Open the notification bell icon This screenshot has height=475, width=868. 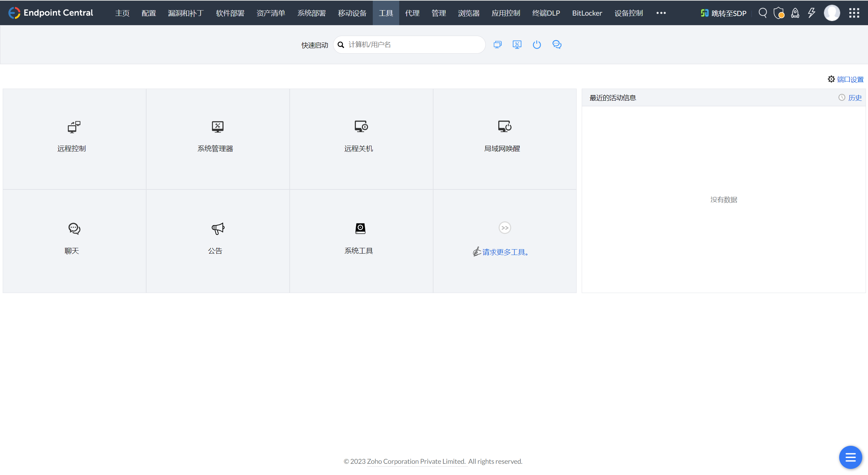[795, 13]
